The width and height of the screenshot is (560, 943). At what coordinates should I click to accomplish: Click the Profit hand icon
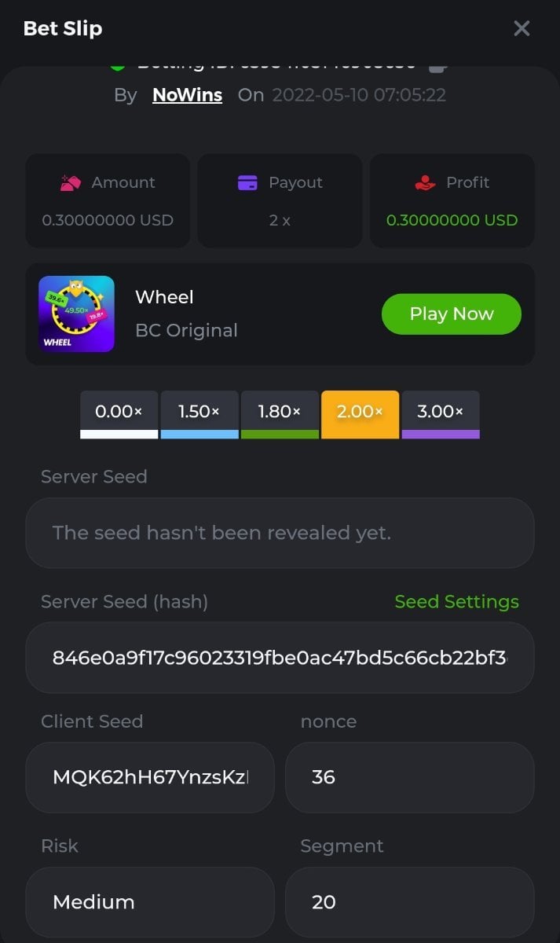[x=425, y=183]
